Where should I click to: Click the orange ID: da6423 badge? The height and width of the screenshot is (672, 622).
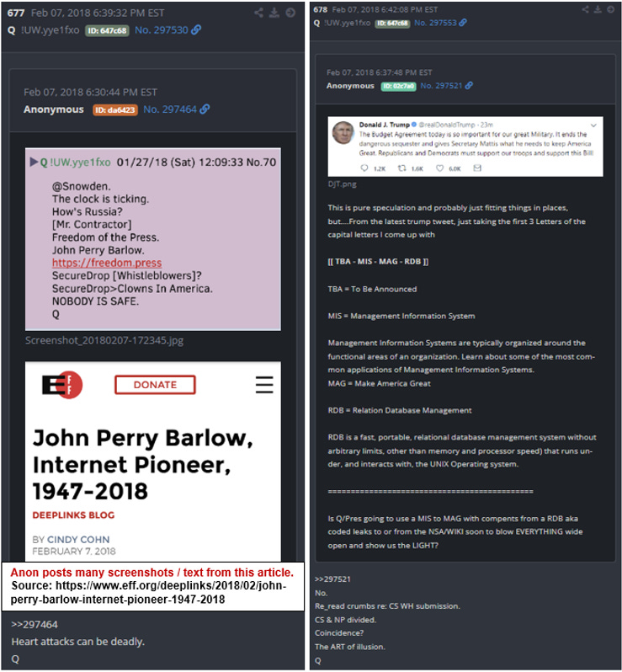pyautogui.click(x=114, y=110)
